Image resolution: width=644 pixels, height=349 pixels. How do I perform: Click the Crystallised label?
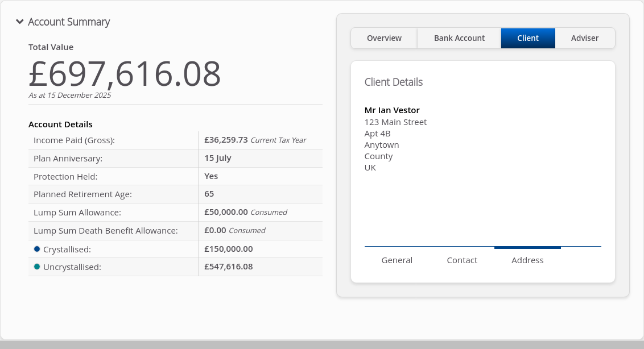[67, 250]
